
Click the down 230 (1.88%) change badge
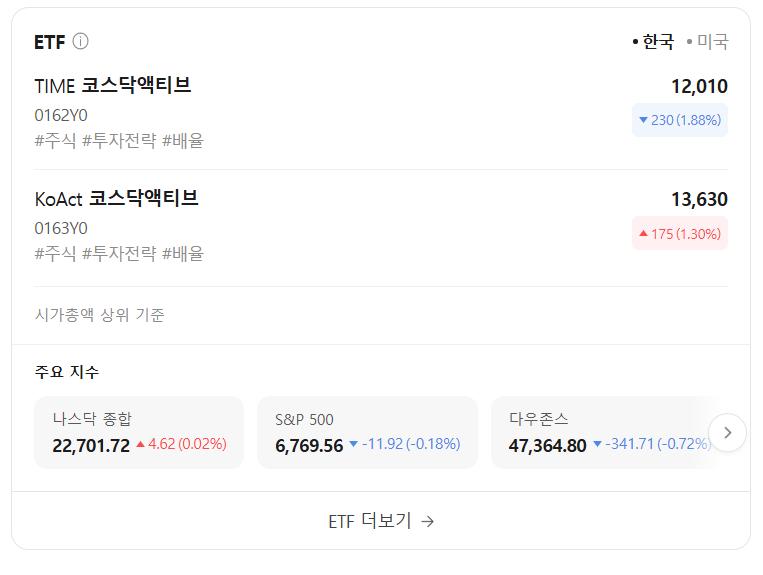(680, 120)
